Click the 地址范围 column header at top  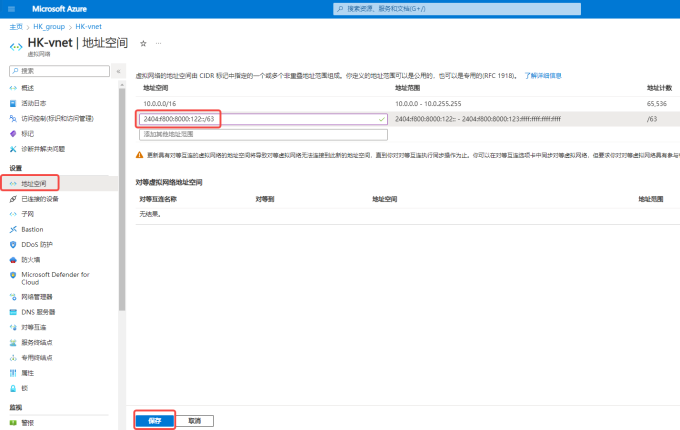coord(407,88)
